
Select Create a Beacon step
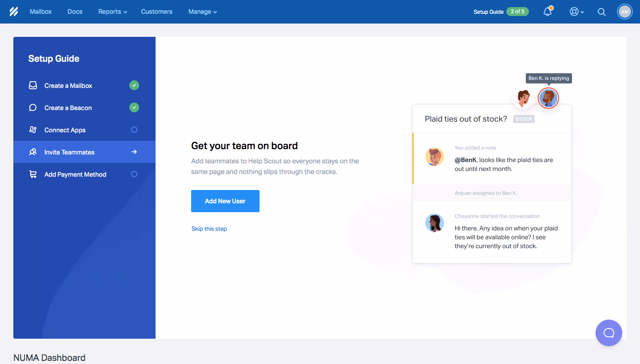click(84, 108)
